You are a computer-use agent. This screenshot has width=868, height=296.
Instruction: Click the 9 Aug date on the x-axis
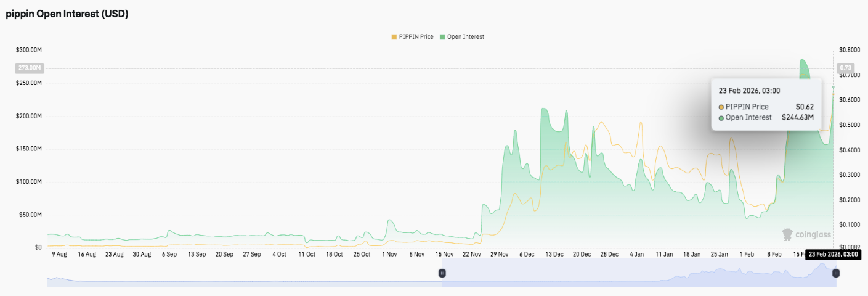pyautogui.click(x=60, y=254)
